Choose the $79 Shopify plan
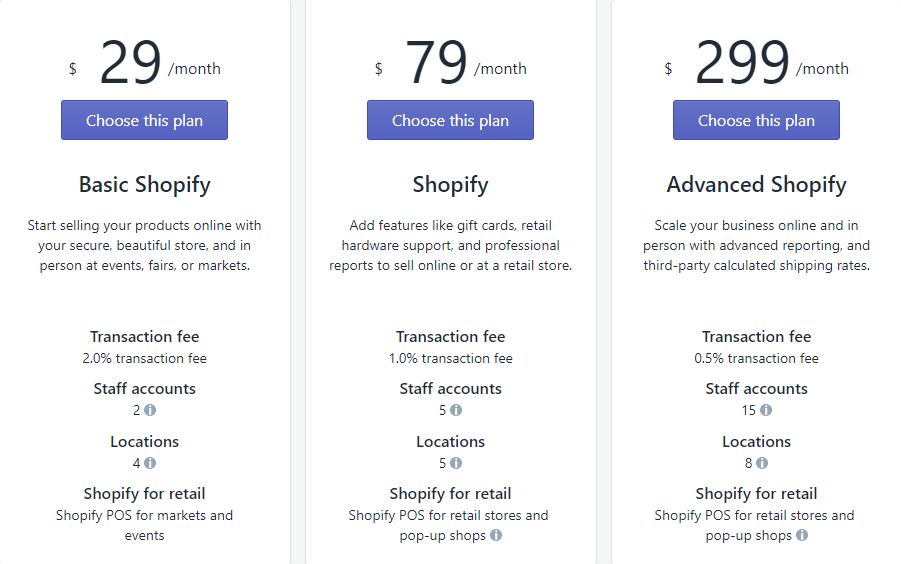The height and width of the screenshot is (564, 901). pyautogui.click(x=450, y=120)
